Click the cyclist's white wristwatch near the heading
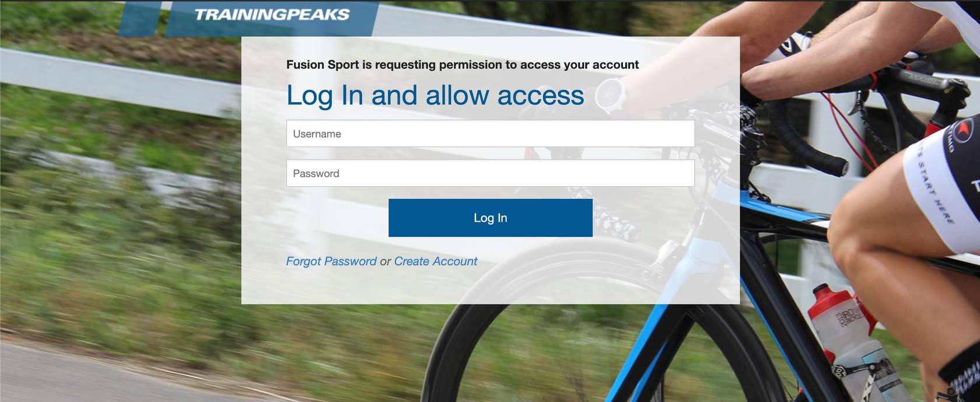This screenshot has width=980, height=402. 611,96
